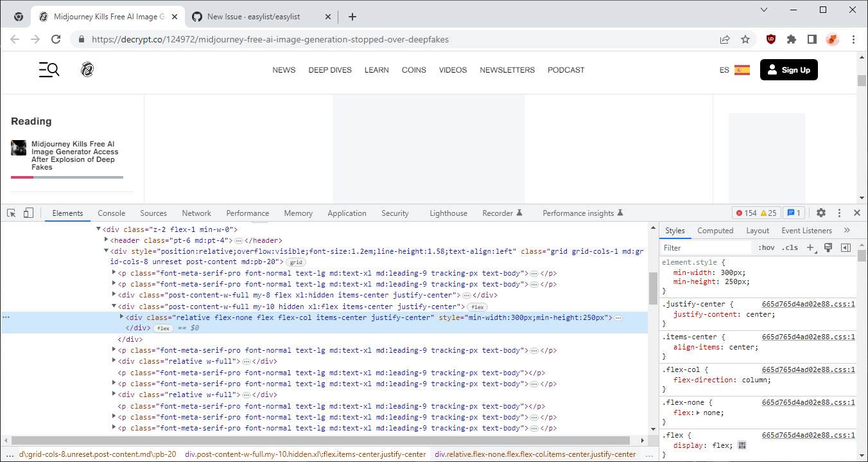Toggle the computed styles sidebar icon
868x462 pixels.
pos(846,247)
